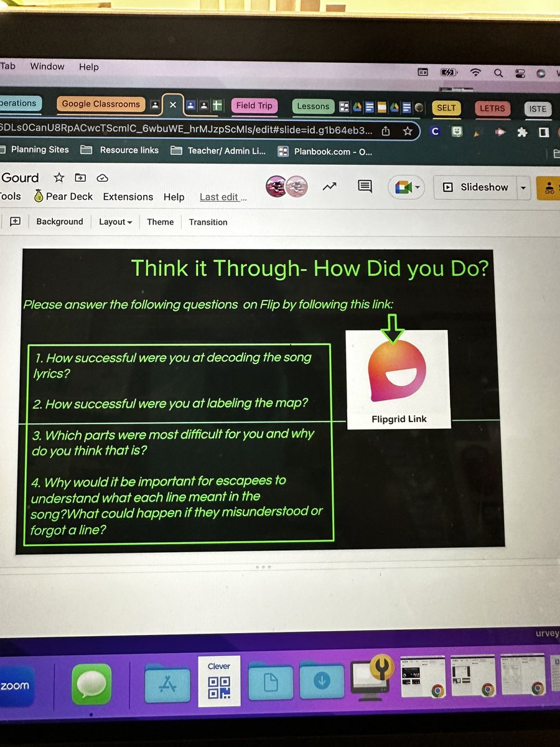Open the Planning Sites bookmark folder

tap(34, 149)
